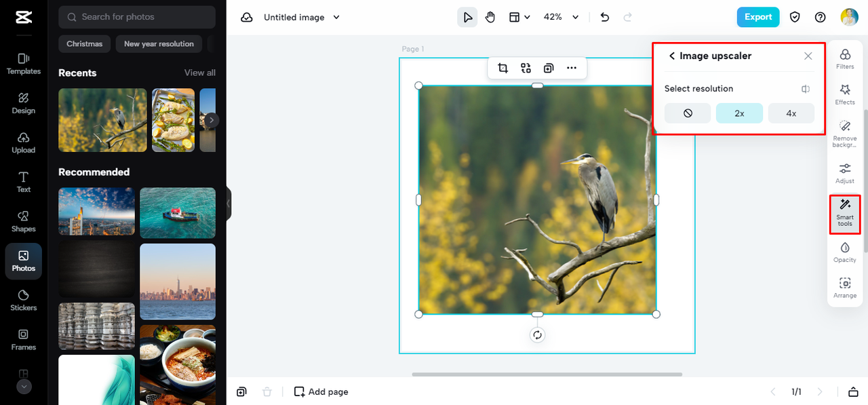The image size is (868, 405).
Task: Open the user profile avatar
Action: [849, 18]
